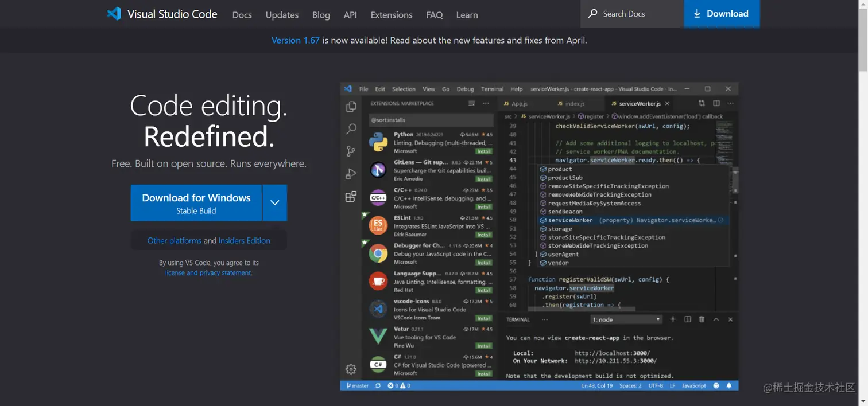Open the API navigation item
Screen dimensions: 868x406
[x=350, y=15]
